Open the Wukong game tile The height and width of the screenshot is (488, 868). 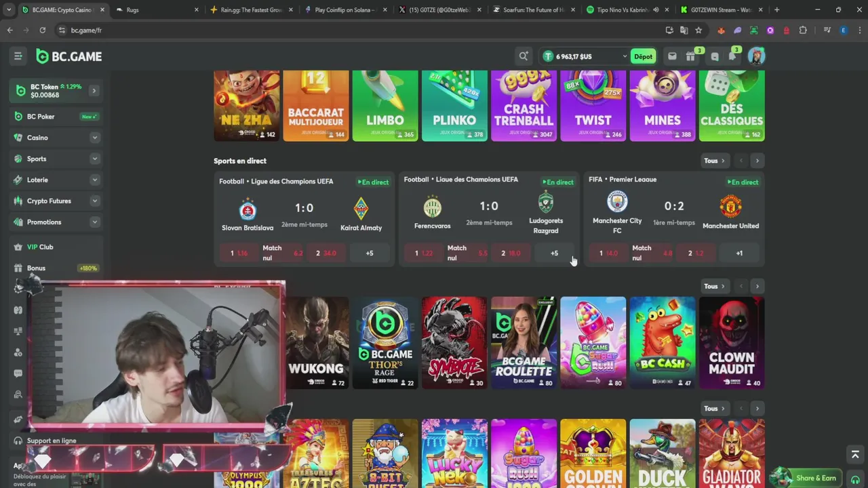317,343
